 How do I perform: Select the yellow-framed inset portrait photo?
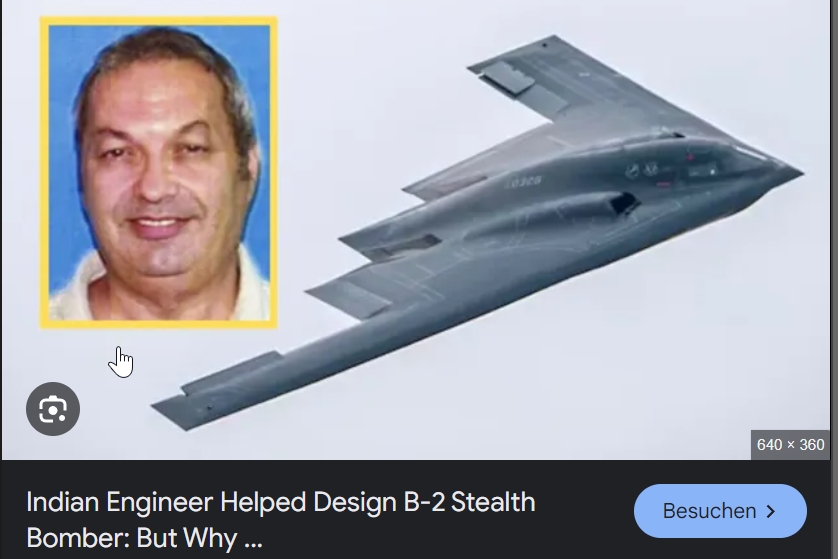tap(159, 172)
